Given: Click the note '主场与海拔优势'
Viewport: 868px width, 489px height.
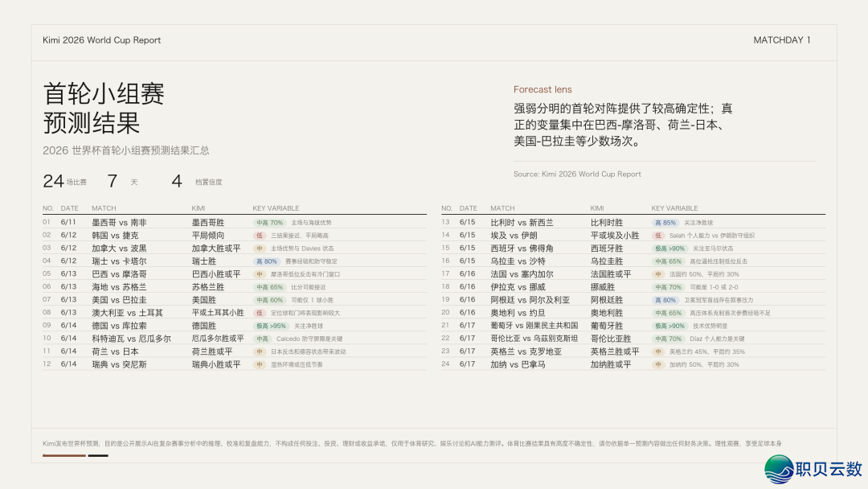Looking at the screenshot, I should 311,223.
